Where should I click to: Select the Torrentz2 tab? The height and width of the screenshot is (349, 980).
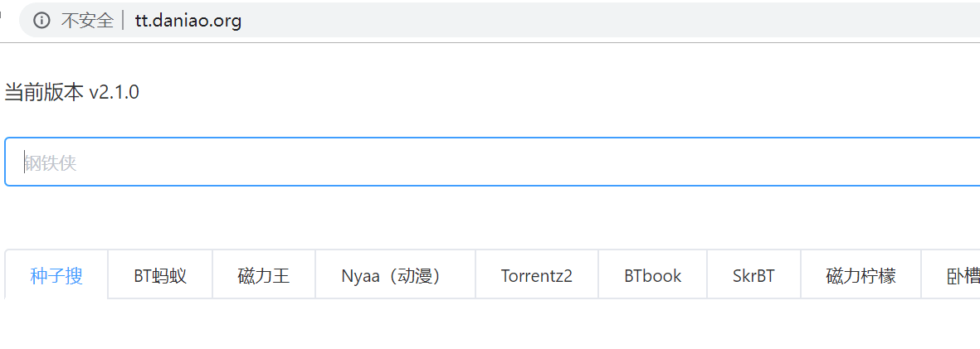point(536,275)
